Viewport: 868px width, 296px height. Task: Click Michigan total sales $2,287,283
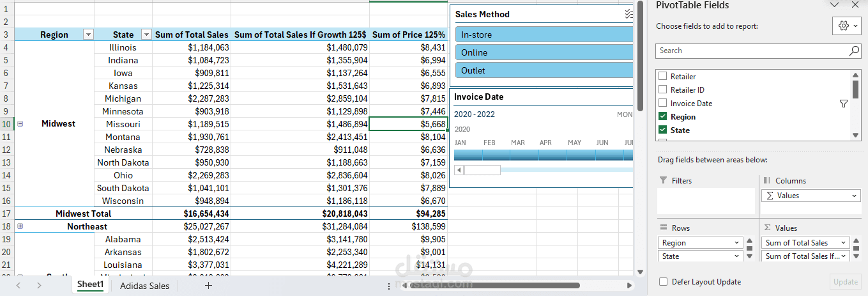pyautogui.click(x=191, y=98)
